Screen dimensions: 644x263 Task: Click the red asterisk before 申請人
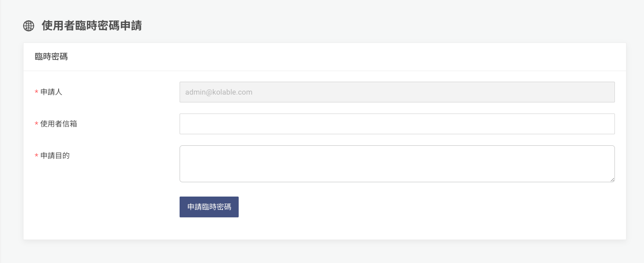coord(36,92)
